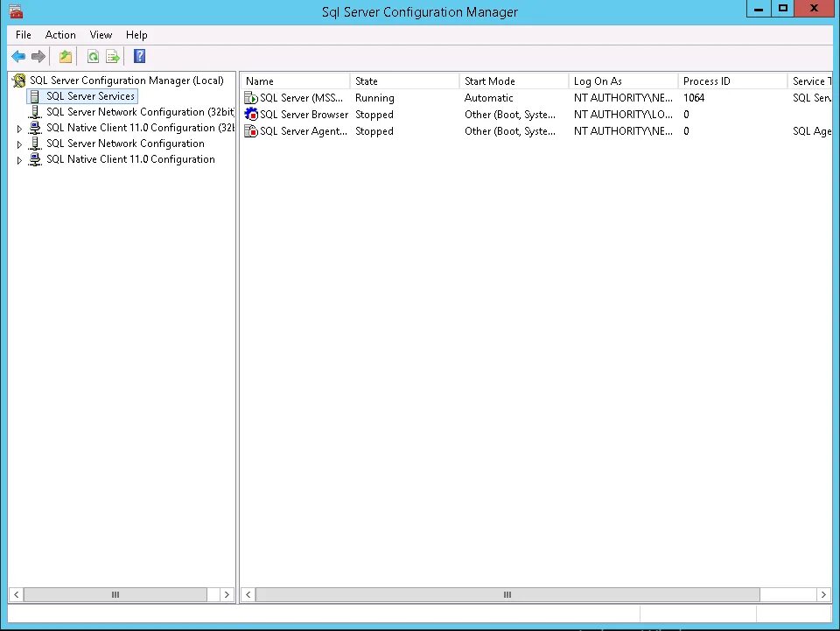Click the application icon in title bar
Viewport: 840px width, 631px height.
coord(16,11)
